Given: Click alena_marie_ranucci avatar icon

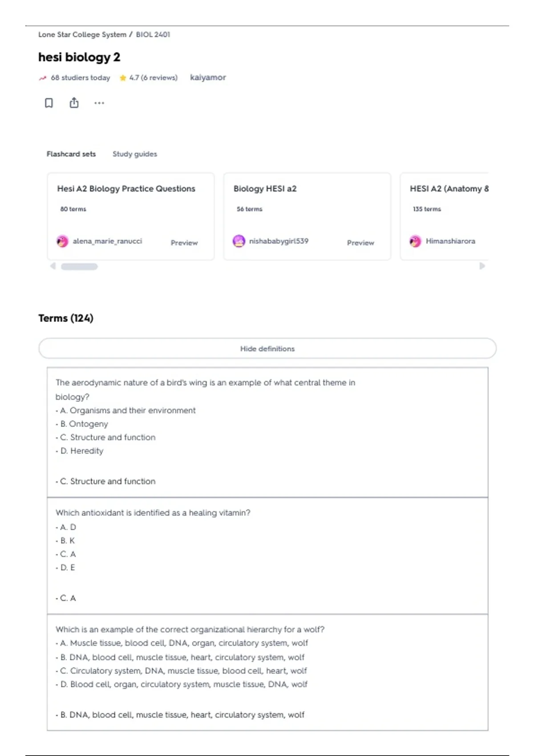Looking at the screenshot, I should coord(62,241).
